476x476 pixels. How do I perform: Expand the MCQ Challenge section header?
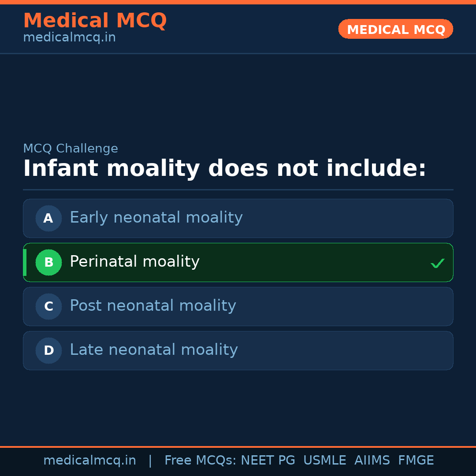click(x=71, y=149)
